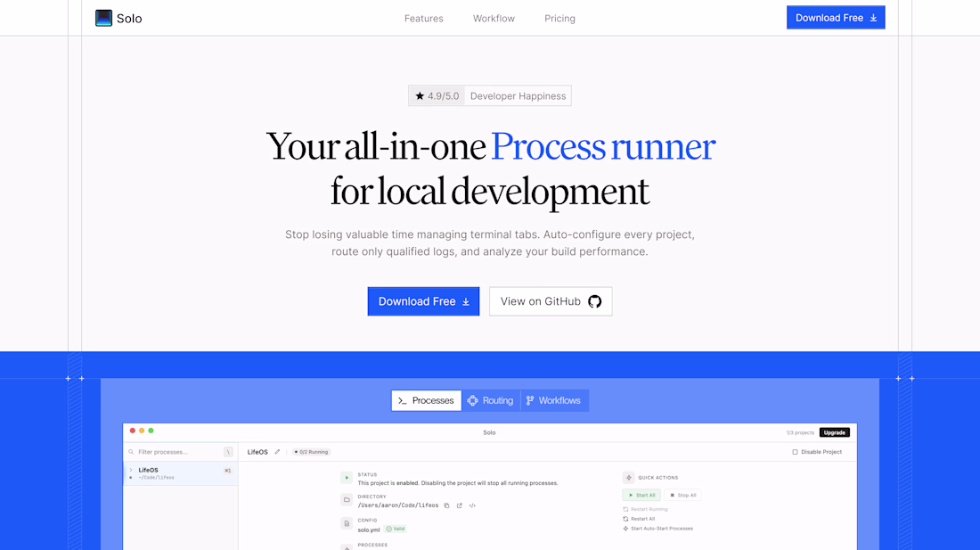Image resolution: width=980 pixels, height=550 pixels.
Task: Click the red macOS close dot in Solo window
Action: point(133,431)
